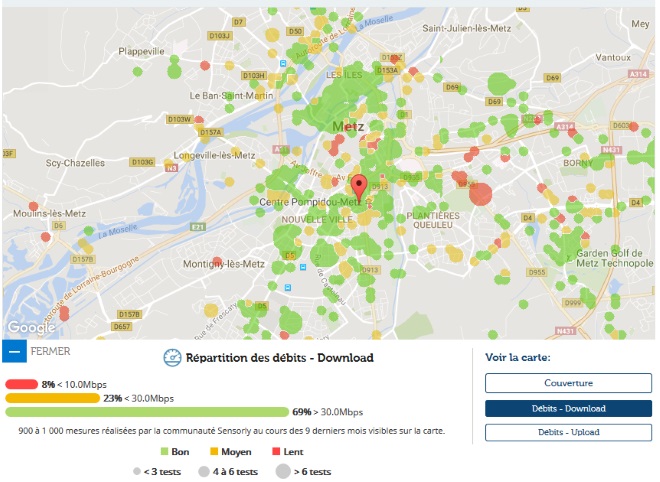Select Débits - Download map view

click(x=567, y=408)
